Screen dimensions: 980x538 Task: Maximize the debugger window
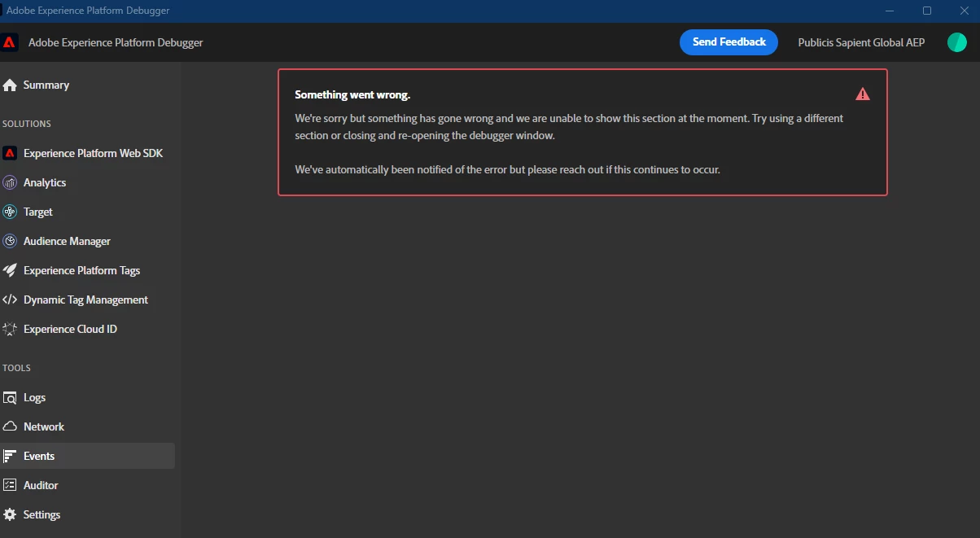(927, 11)
